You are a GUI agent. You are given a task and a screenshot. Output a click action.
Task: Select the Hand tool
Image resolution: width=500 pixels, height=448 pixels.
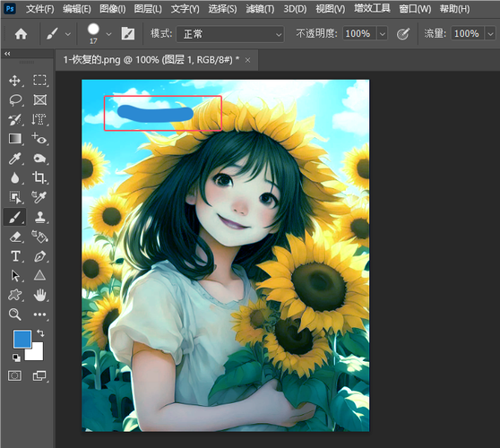point(39,296)
